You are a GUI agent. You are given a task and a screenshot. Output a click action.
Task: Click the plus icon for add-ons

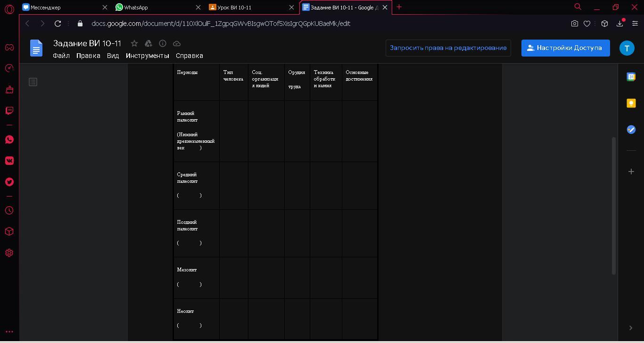(631, 171)
